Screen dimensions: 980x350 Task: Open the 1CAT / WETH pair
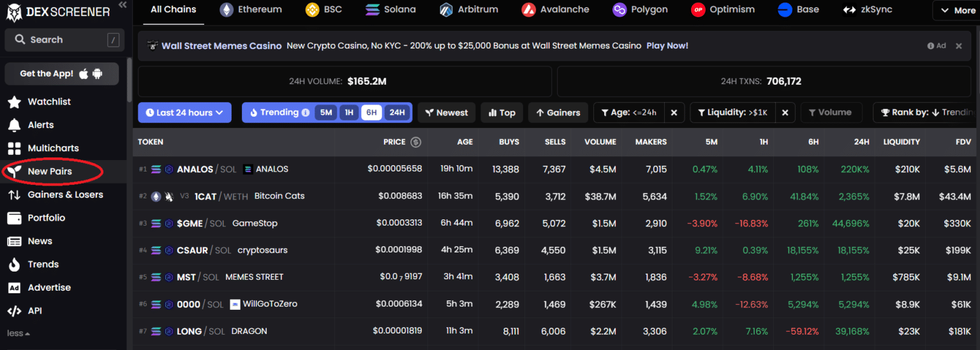tap(556, 196)
